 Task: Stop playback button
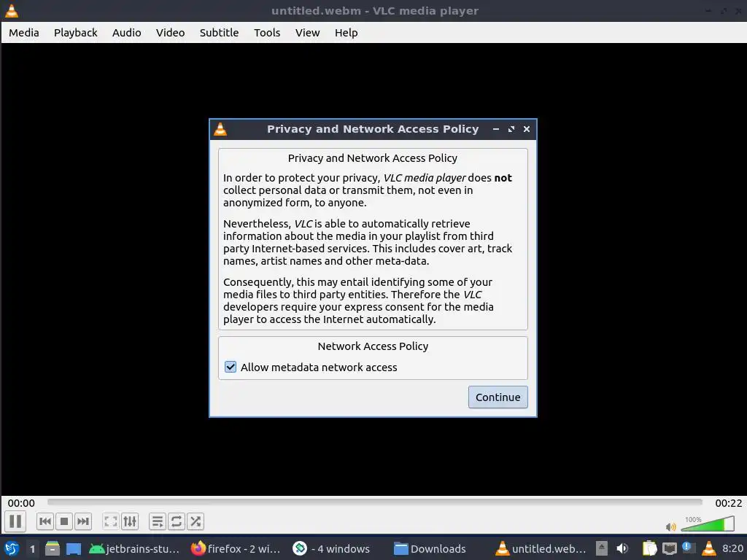tap(64, 521)
